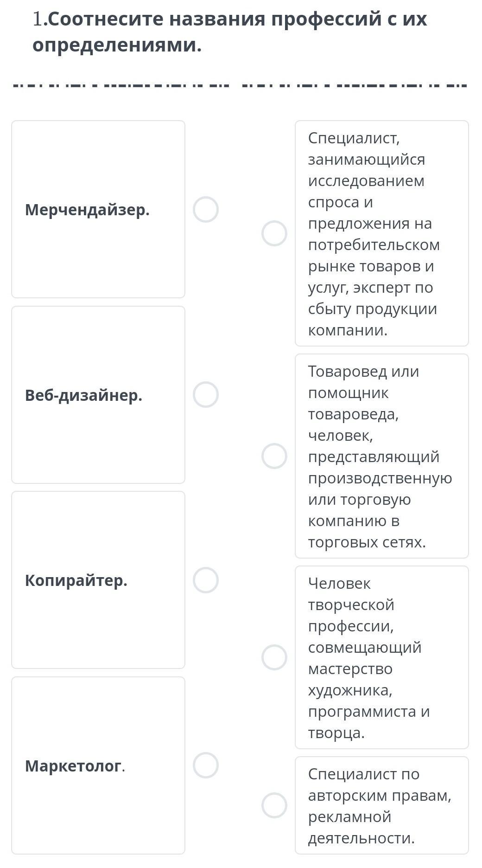
Task: Click the Маркетолог profession card
Action: click(x=98, y=765)
